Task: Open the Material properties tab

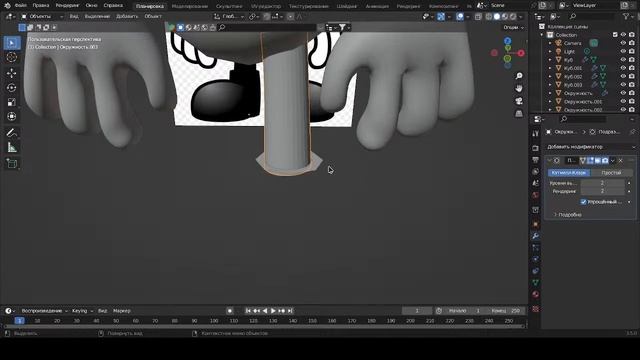Action: tap(536, 294)
